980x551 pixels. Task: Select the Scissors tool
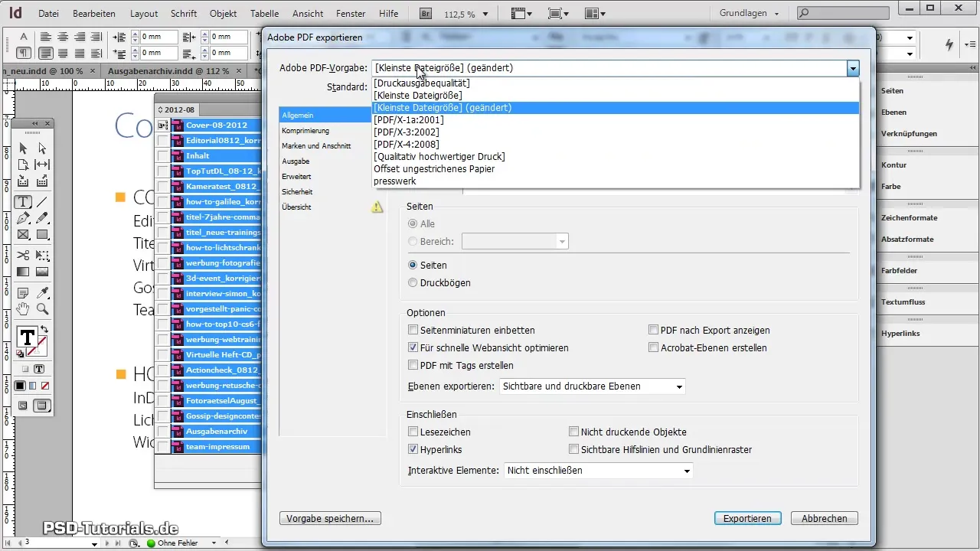(23, 255)
